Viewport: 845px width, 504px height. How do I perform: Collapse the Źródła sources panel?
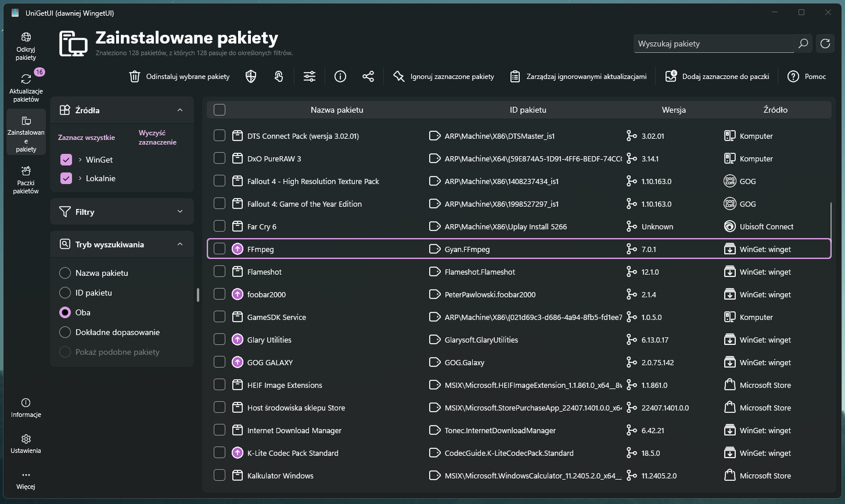(x=180, y=110)
